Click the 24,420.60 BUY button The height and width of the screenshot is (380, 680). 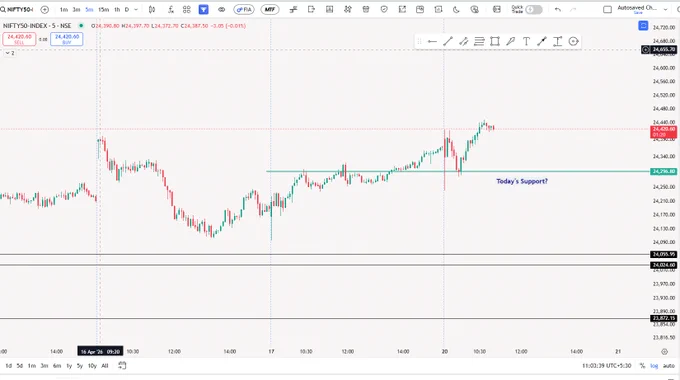pos(67,39)
